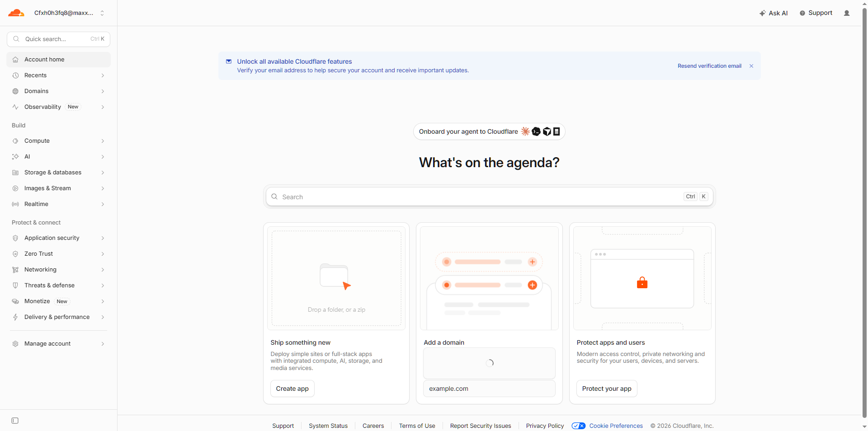Open the Support menu
The width and height of the screenshot is (868, 431).
coord(816,13)
